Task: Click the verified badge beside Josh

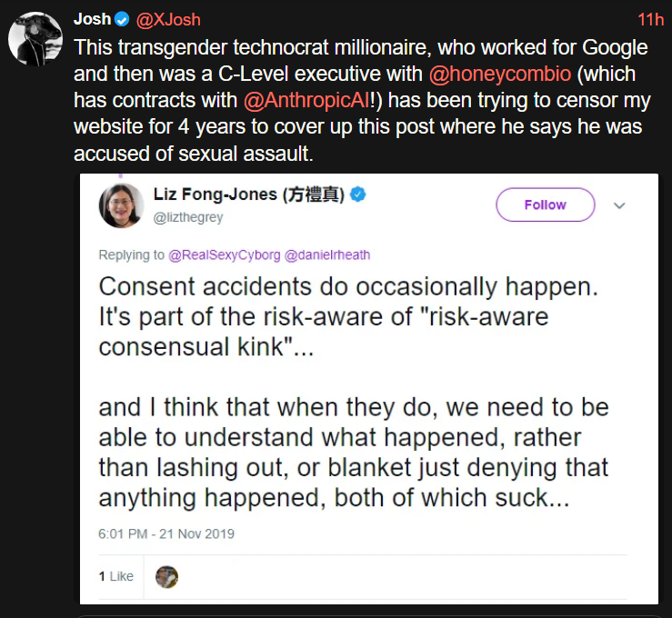Action: 123,19
